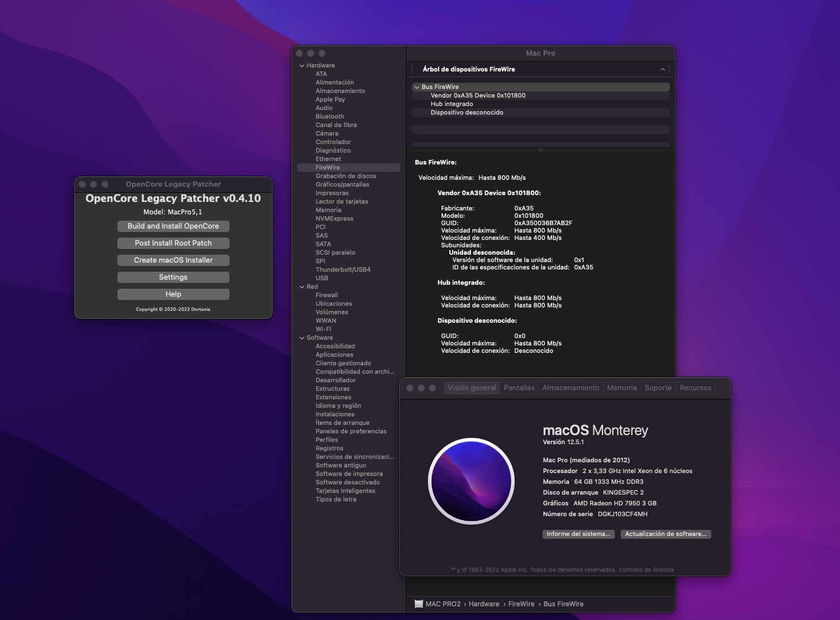Click the Actualización de software button
840x620 pixels.
pyautogui.click(x=665, y=534)
